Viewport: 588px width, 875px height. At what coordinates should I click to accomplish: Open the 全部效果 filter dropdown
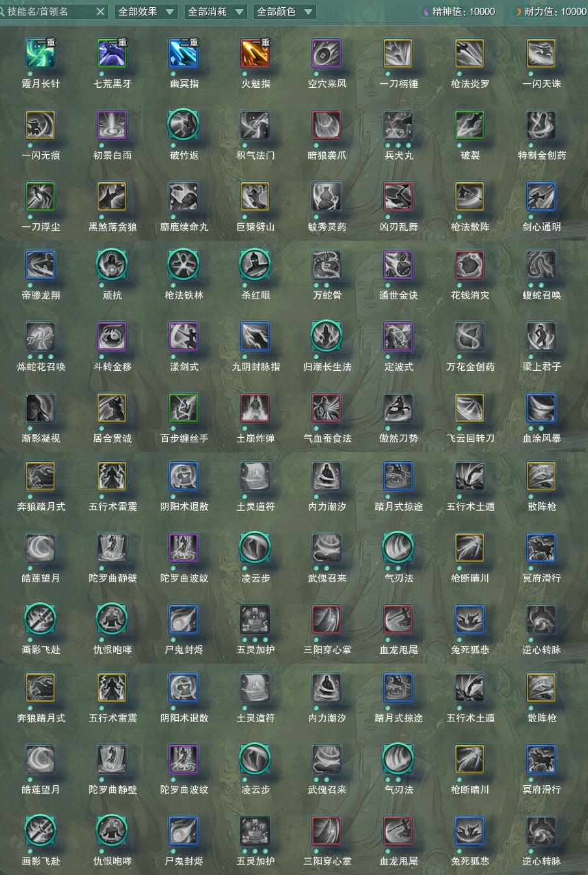(x=146, y=12)
